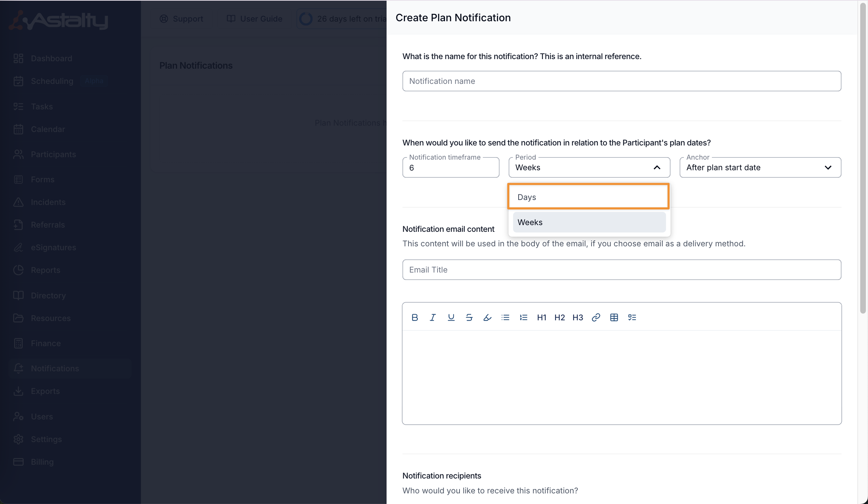Click the underline formatting icon

tap(451, 317)
